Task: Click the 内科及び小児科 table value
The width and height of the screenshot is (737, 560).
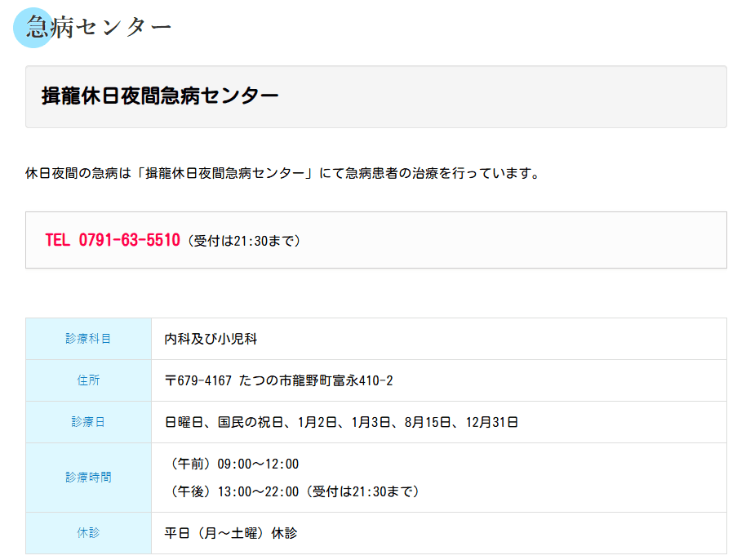Action: pos(211,339)
